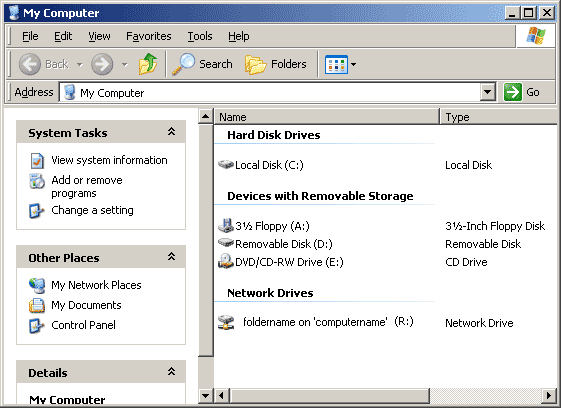Screen dimensions: 561x408
Task: Select DVD/CD-RW Drive (E:) icon
Action: (x=225, y=262)
